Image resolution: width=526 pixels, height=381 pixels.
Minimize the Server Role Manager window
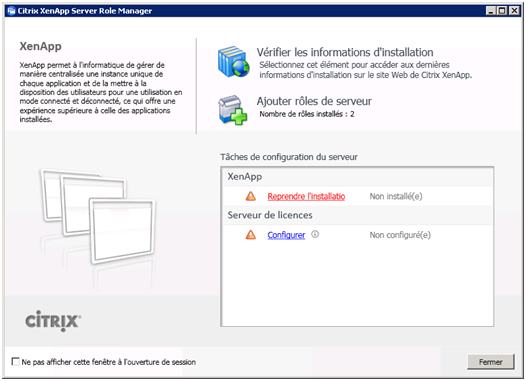coord(491,11)
